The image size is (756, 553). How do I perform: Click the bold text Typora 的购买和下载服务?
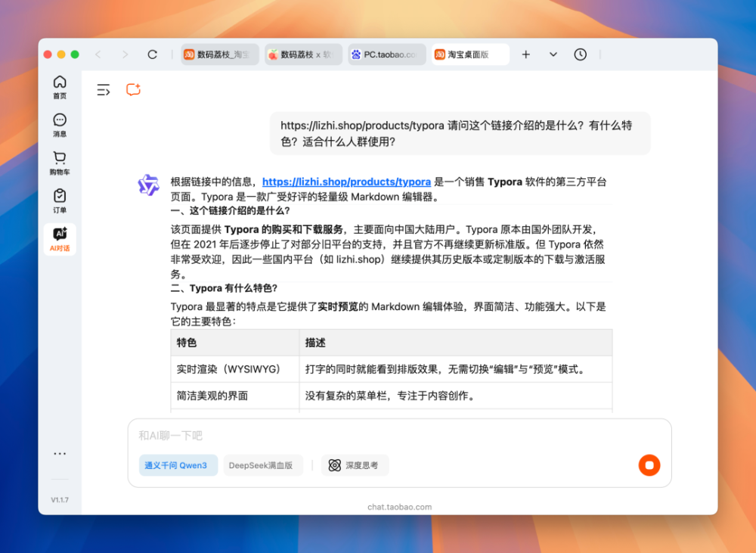tap(283, 230)
